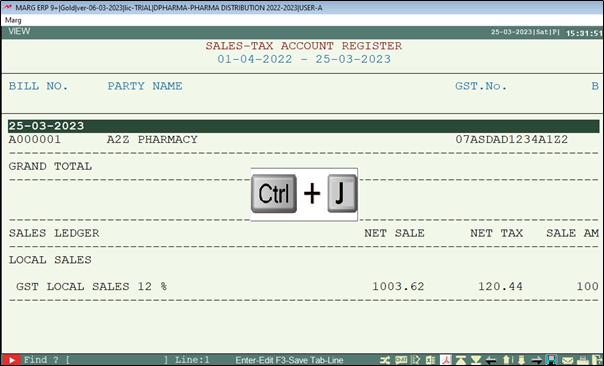Click the exit door icon at bar end
This screenshot has height=366, width=604.
(x=597, y=360)
